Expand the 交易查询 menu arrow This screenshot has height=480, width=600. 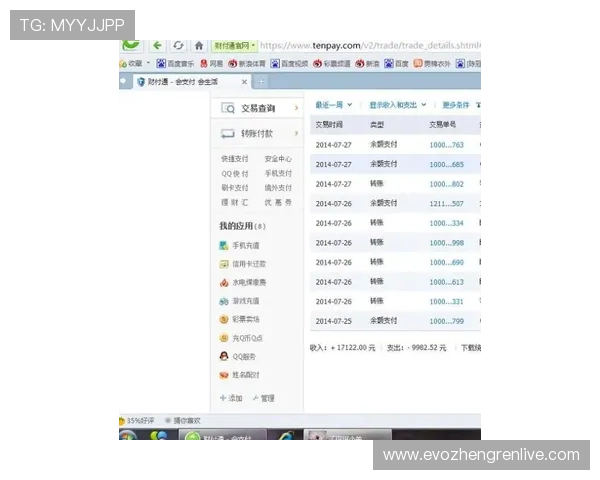pos(296,108)
